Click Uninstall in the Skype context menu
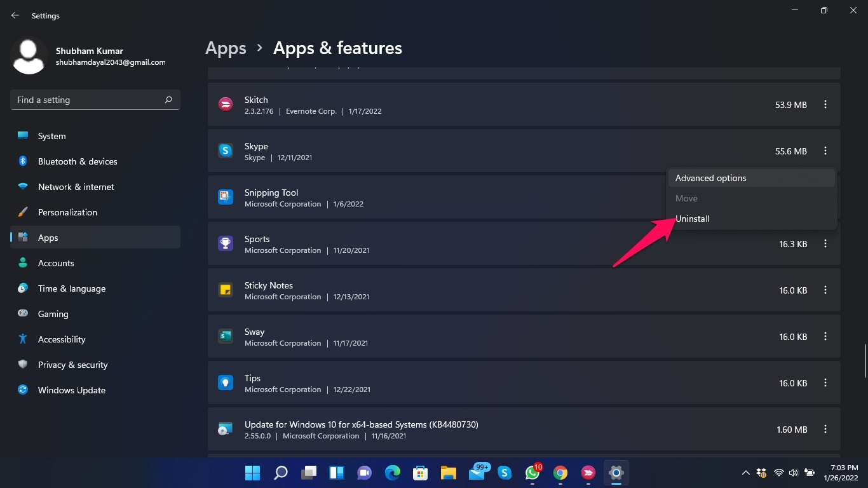The height and width of the screenshot is (488, 868). click(x=692, y=219)
